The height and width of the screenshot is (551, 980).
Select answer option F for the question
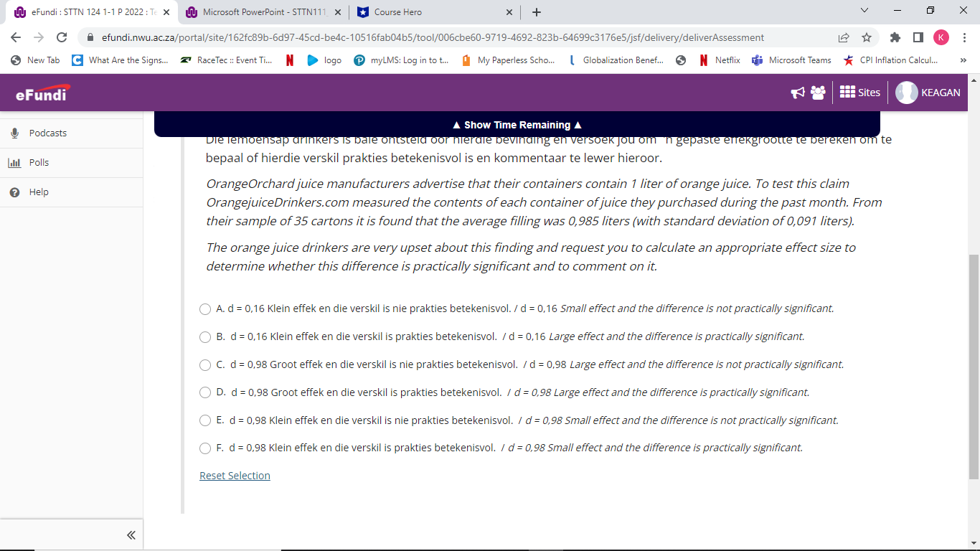204,448
